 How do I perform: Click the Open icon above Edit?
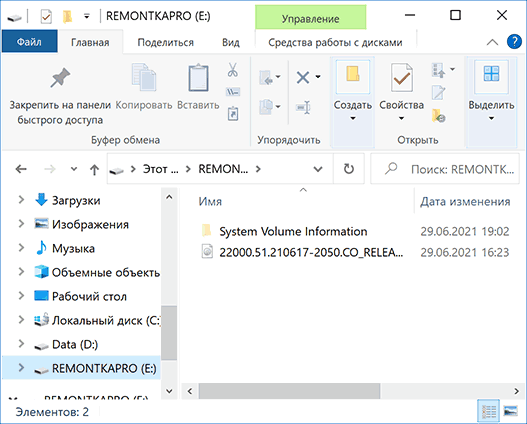(438, 71)
